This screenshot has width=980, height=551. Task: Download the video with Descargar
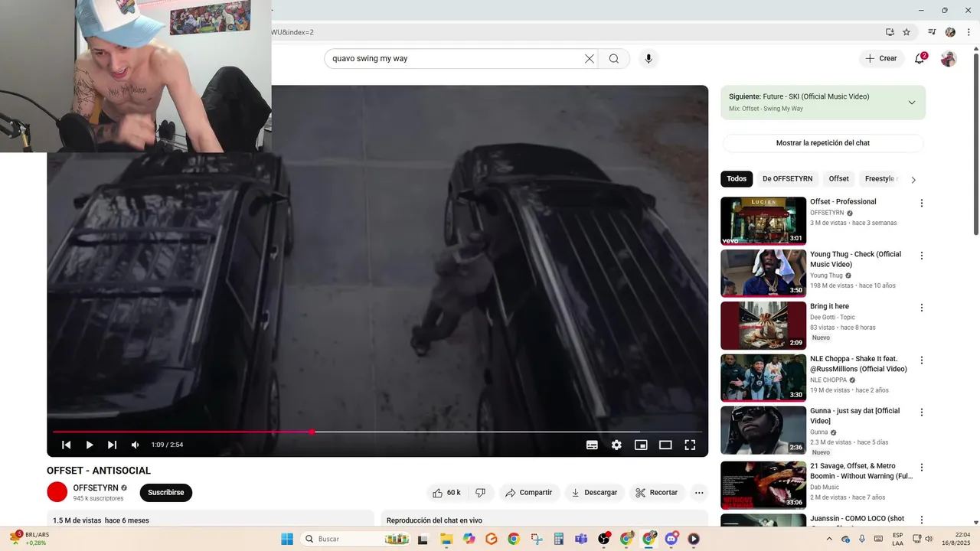[594, 493]
